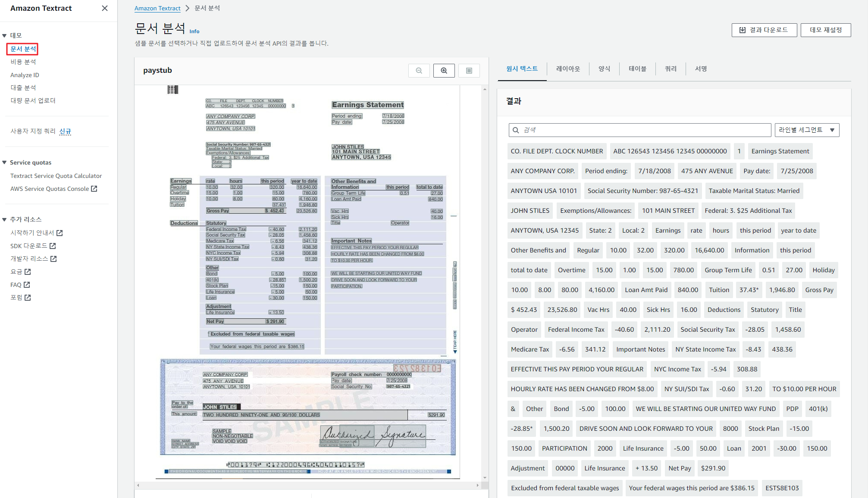Click the document viewer horizontal scrollbar
Viewport: 868px width, 498px height.
308,486
